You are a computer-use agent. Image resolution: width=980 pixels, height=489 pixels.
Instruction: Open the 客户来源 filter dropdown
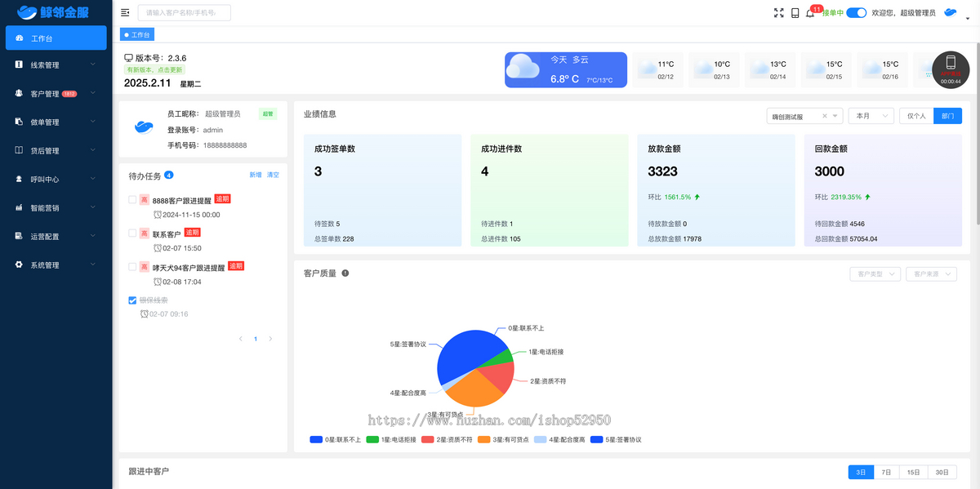click(x=931, y=273)
